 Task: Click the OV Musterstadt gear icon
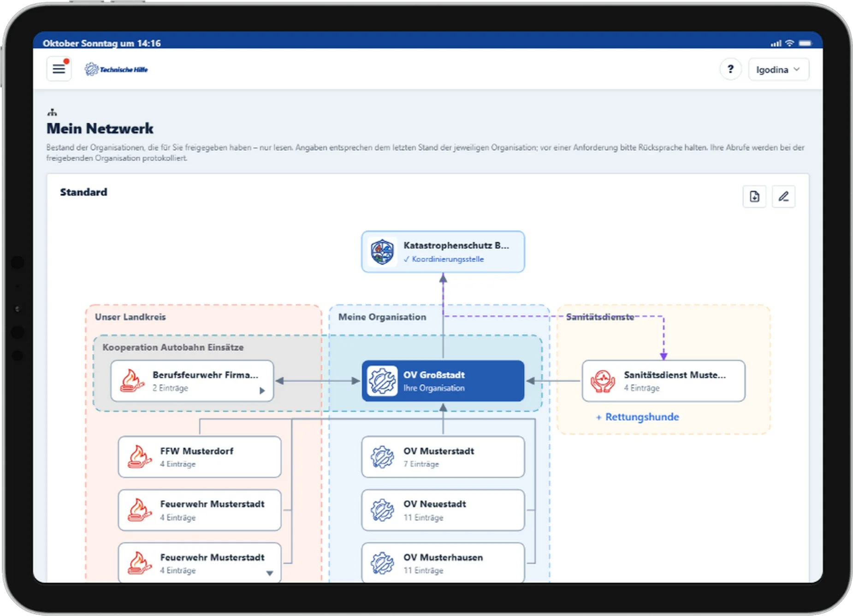coord(382,457)
